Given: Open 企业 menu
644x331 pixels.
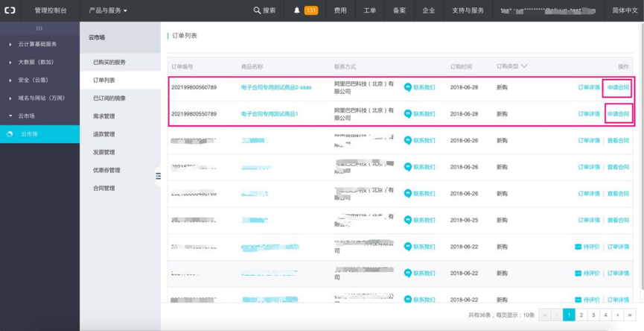Looking at the screenshot, I should pyautogui.click(x=429, y=10).
